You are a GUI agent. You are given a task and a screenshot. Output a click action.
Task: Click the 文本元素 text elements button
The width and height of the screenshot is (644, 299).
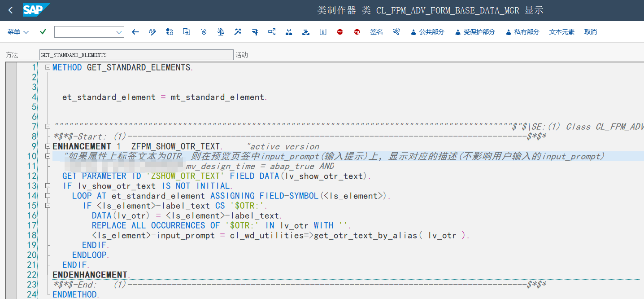coord(562,32)
